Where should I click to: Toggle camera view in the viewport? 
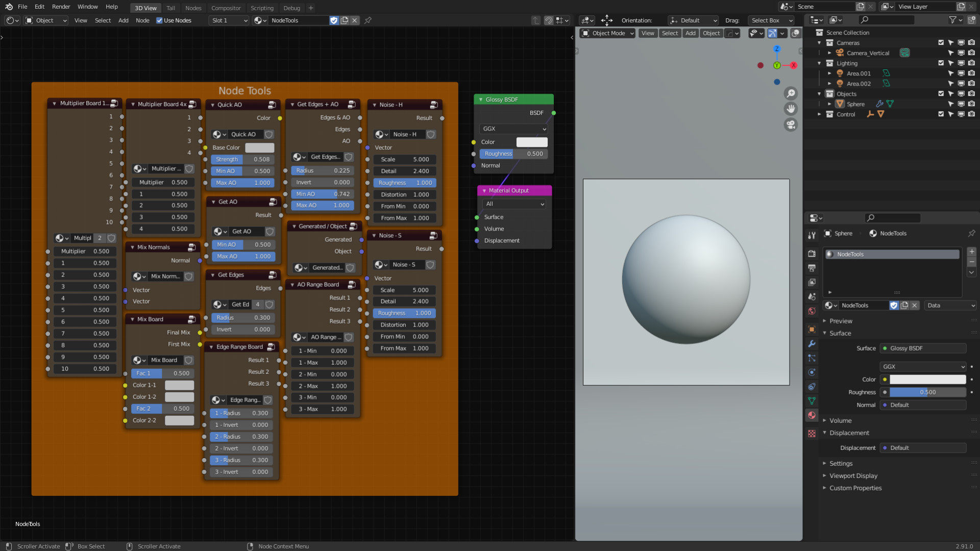click(791, 124)
